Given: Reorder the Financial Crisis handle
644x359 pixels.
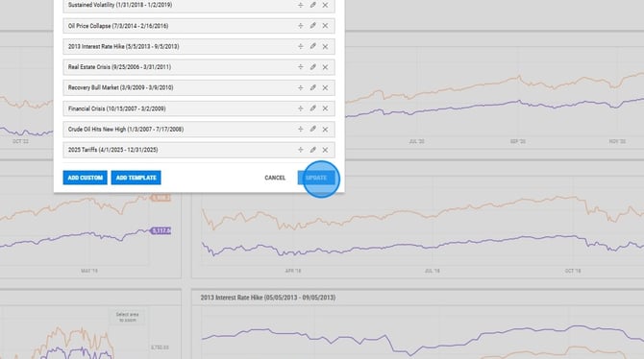Looking at the screenshot, I should [x=300, y=108].
